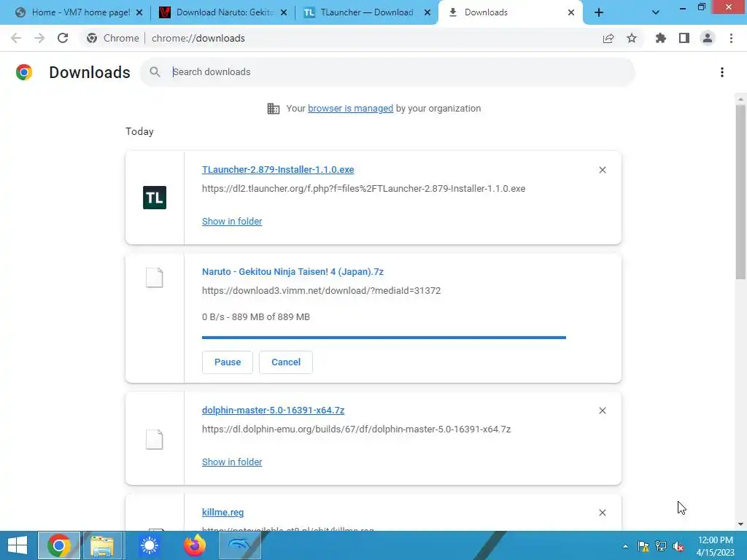Focus the Search downloads field
The width and height of the screenshot is (747, 560).
387,72
